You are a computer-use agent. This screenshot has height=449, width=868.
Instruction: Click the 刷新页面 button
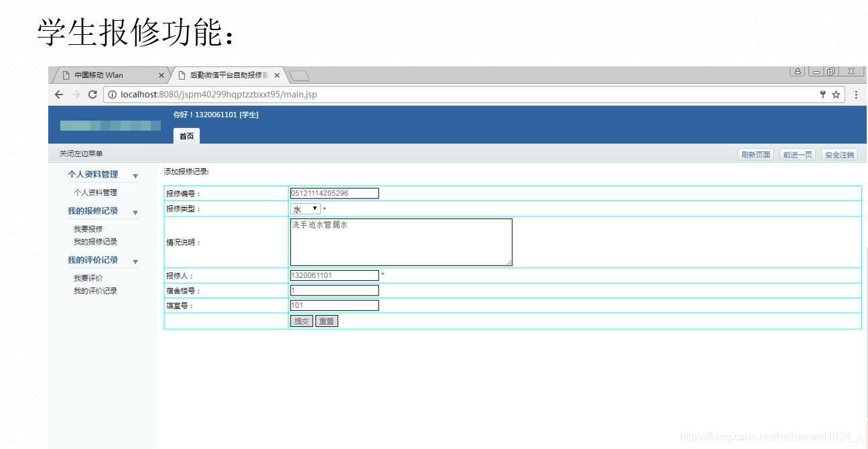coord(755,155)
